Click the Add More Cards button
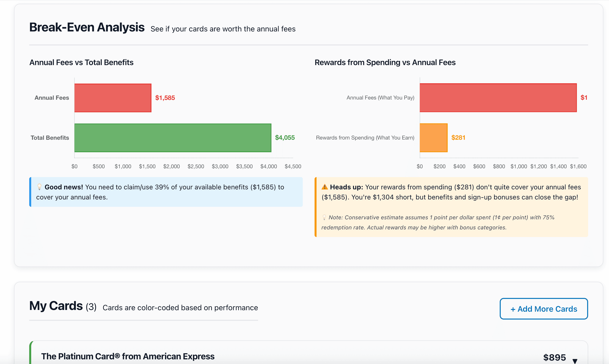The width and height of the screenshot is (609, 364). (544, 309)
